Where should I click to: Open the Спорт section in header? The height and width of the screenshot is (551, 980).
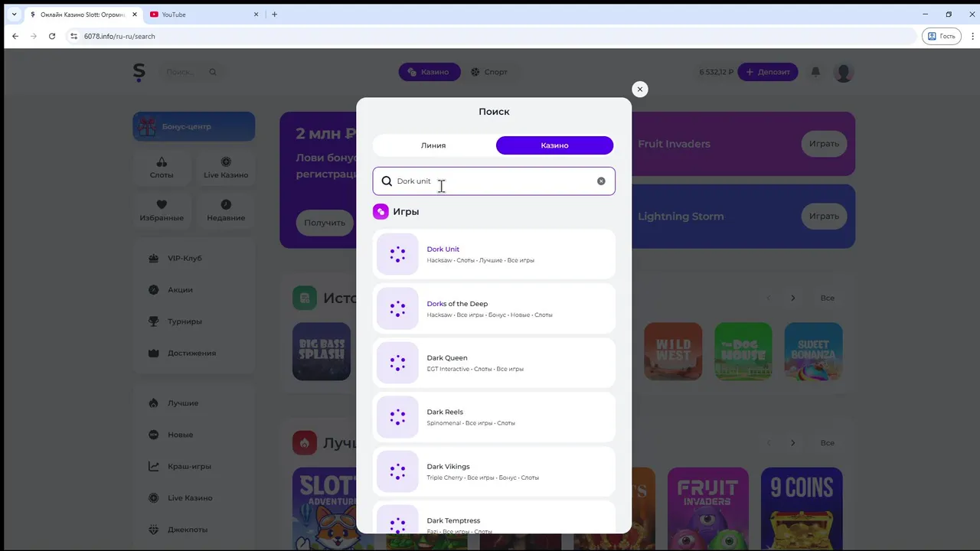(488, 72)
